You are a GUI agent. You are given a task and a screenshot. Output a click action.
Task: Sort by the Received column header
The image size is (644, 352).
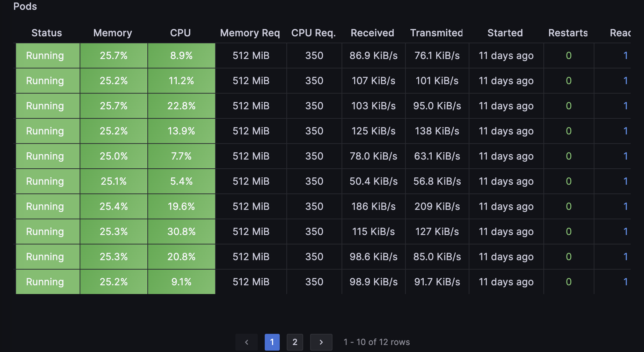coord(372,33)
